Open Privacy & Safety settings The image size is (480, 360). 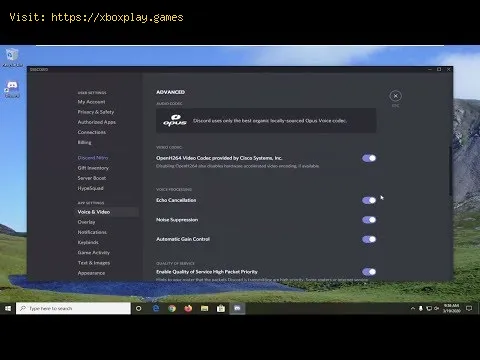point(96,112)
